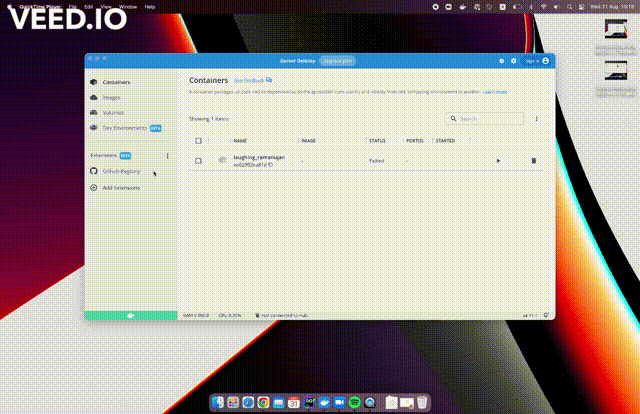Open Safari from the Dock
This screenshot has width=640, height=414.
[248, 403]
